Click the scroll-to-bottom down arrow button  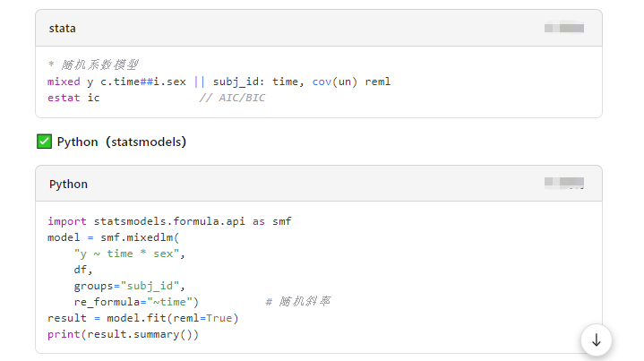596,340
